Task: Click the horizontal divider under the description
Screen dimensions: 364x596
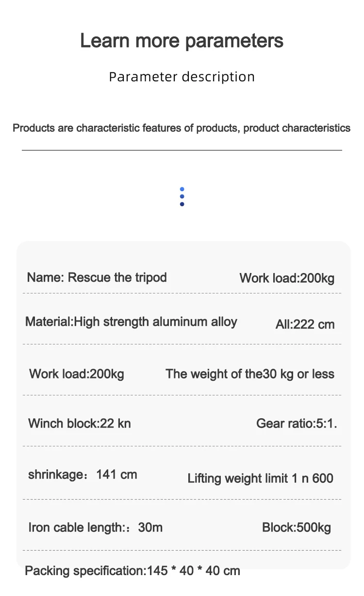Action: pyautogui.click(x=182, y=151)
